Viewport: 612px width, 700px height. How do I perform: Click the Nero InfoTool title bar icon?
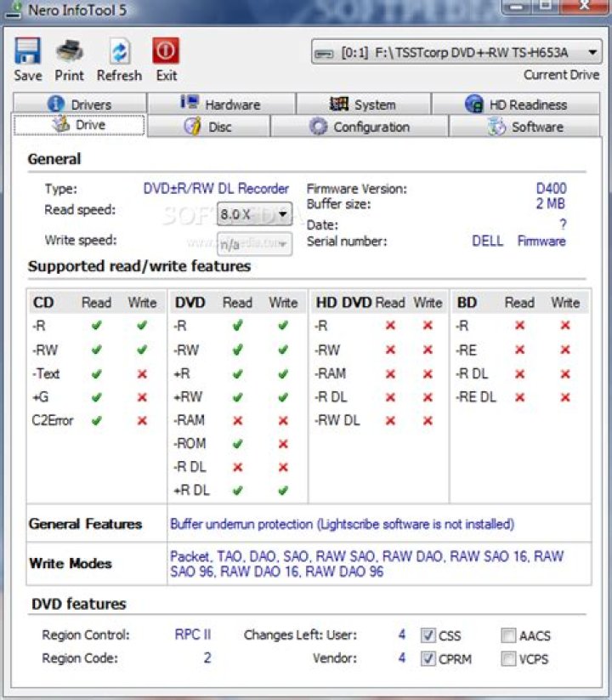[x=14, y=10]
